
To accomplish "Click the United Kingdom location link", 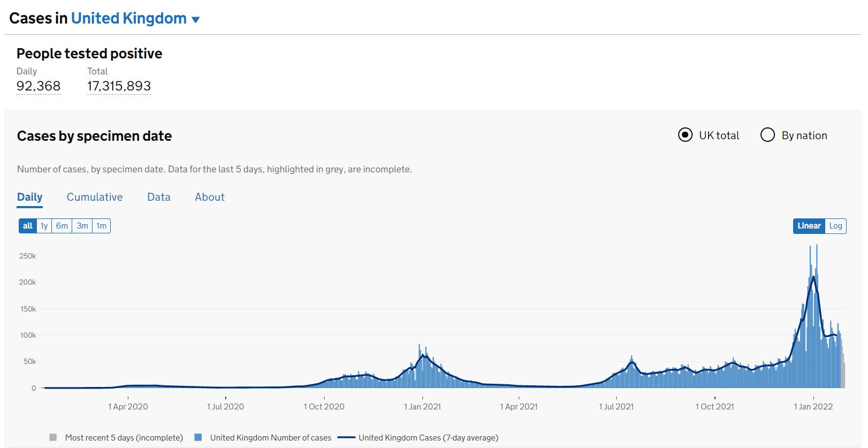I will [x=128, y=18].
